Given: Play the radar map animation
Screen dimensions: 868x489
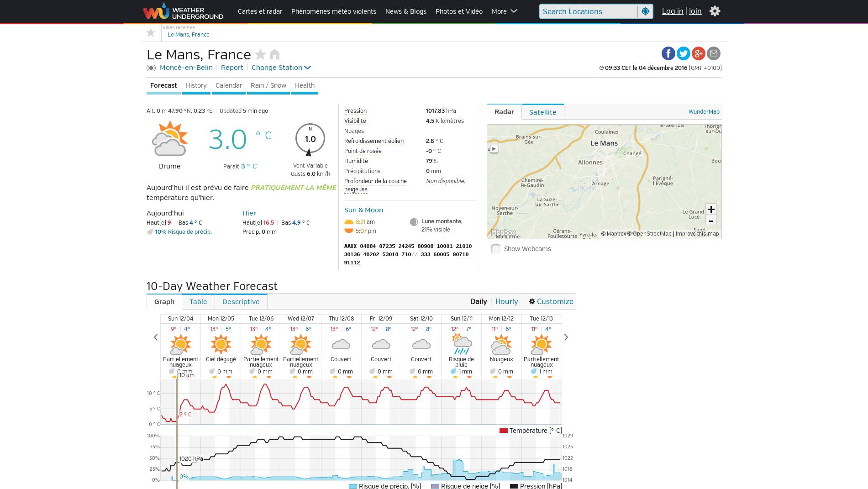Looking at the screenshot, I should [x=494, y=149].
